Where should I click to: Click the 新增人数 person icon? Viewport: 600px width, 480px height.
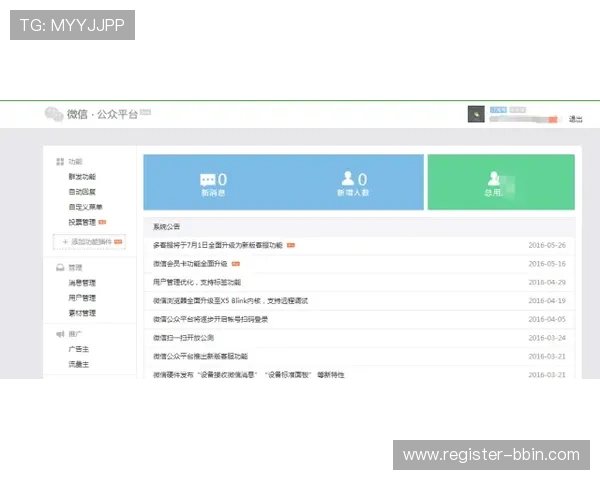click(x=348, y=178)
